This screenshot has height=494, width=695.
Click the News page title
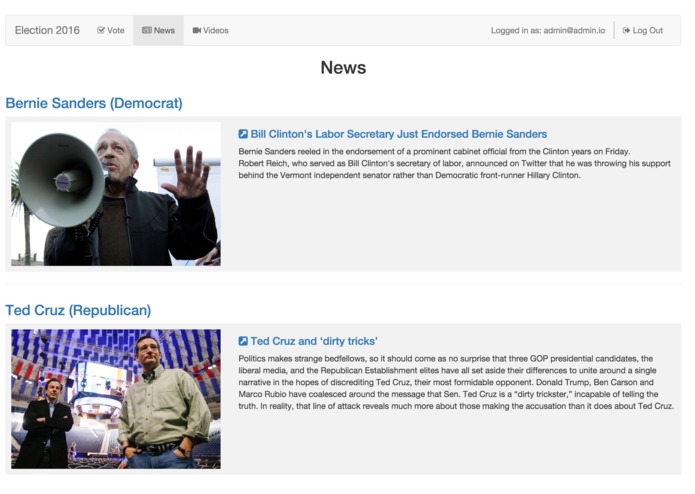344,68
